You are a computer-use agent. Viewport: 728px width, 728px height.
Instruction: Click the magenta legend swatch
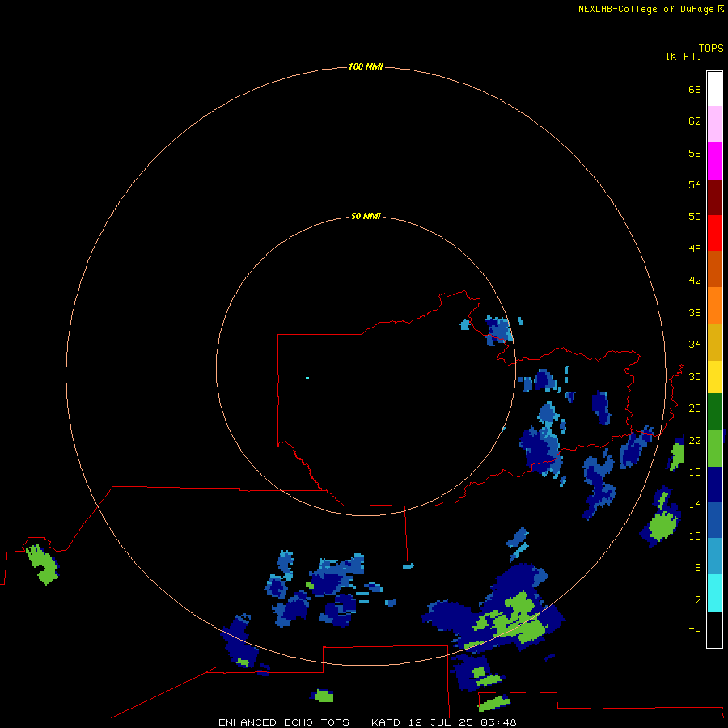click(714, 161)
